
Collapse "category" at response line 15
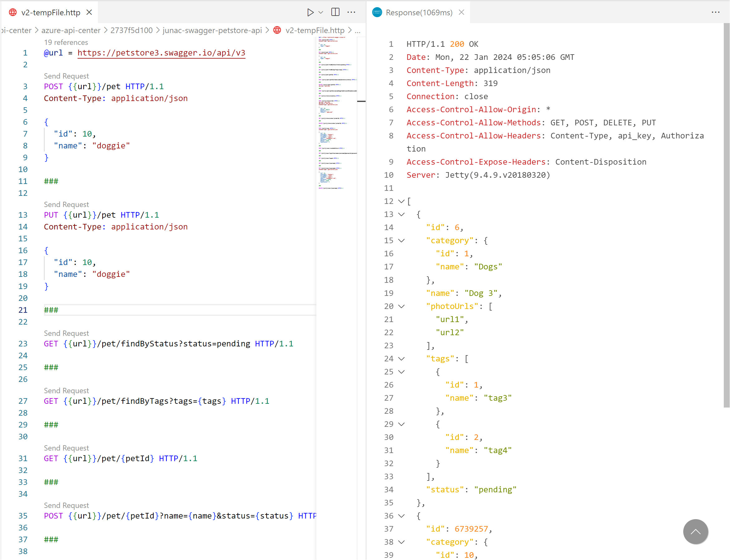(401, 241)
